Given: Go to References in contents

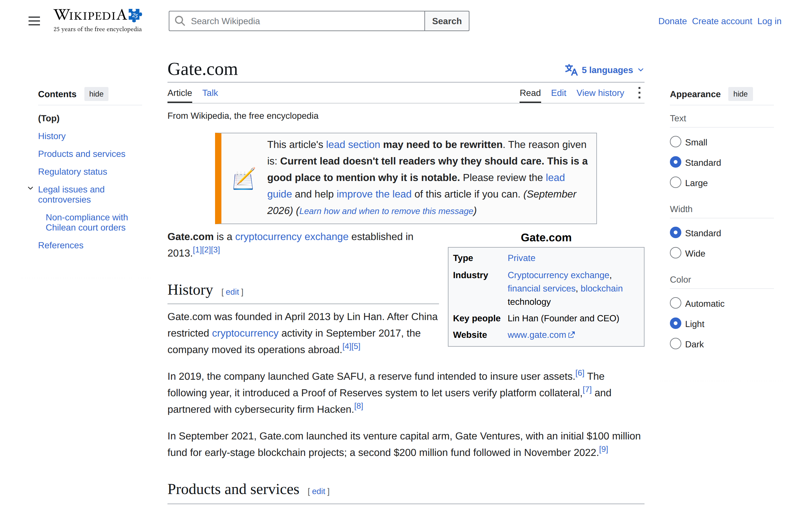Looking at the screenshot, I should tap(60, 245).
